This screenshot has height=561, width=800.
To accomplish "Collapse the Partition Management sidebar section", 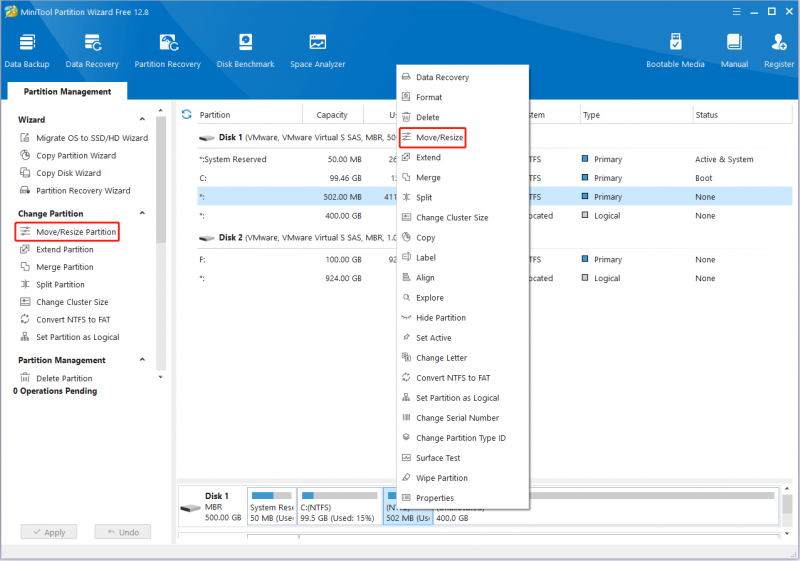I will pyautogui.click(x=142, y=360).
